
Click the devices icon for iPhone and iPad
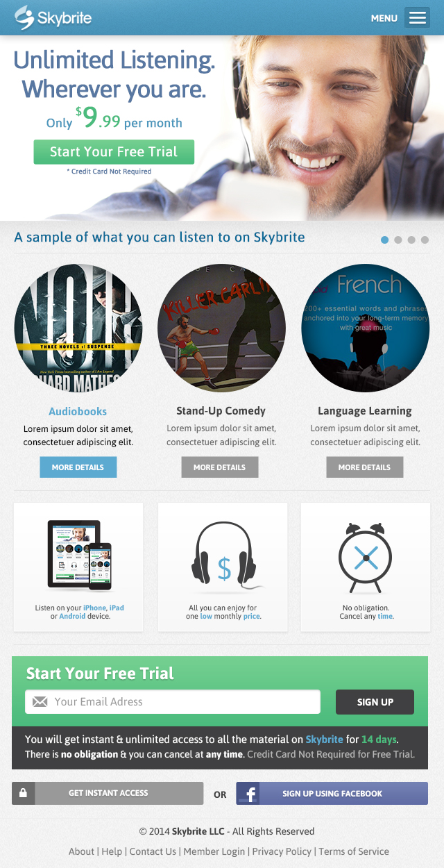pyautogui.click(x=79, y=556)
